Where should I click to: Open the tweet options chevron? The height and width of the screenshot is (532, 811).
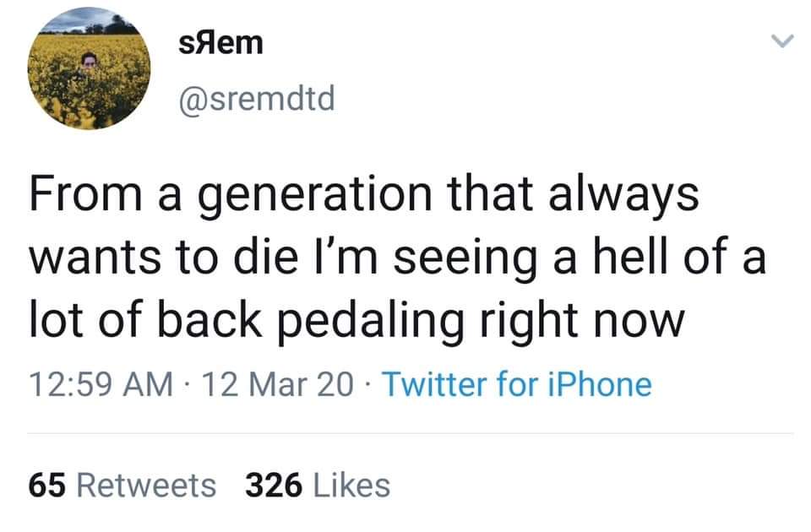[x=784, y=41]
